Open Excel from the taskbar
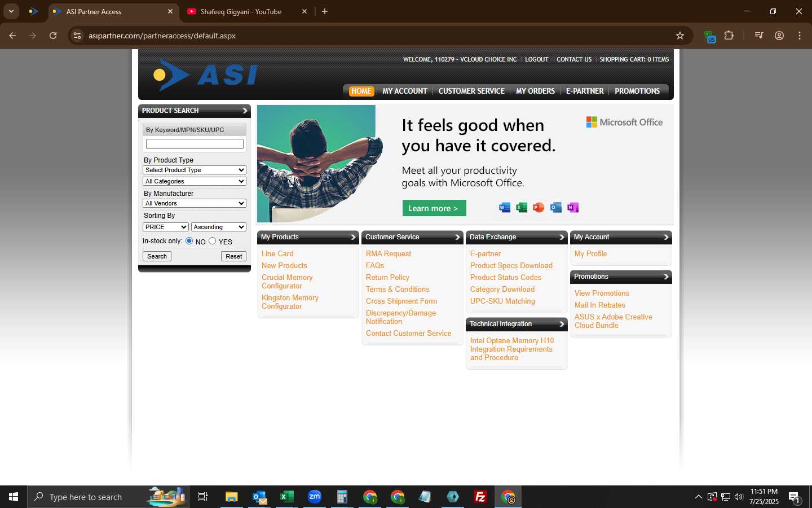This screenshot has height=508, width=812. (x=287, y=497)
